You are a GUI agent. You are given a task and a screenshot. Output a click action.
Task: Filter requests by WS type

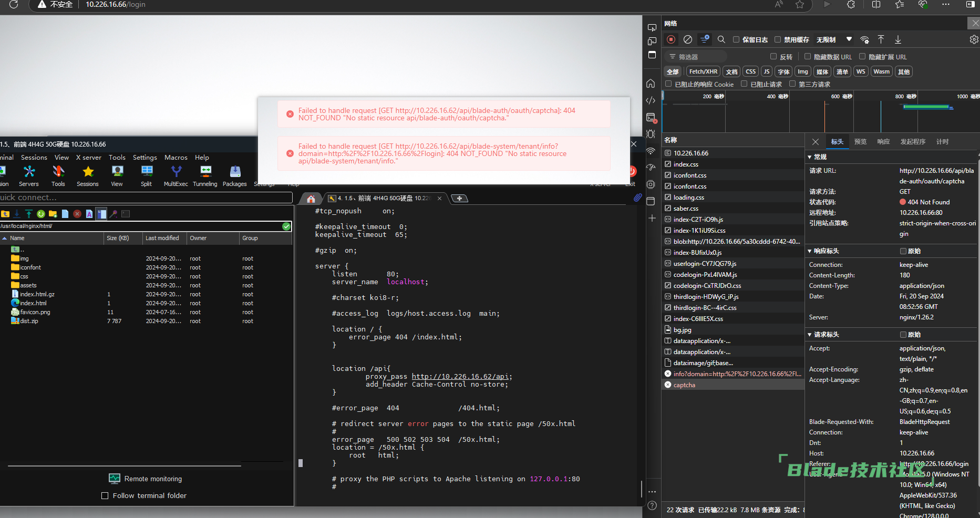[861, 72]
